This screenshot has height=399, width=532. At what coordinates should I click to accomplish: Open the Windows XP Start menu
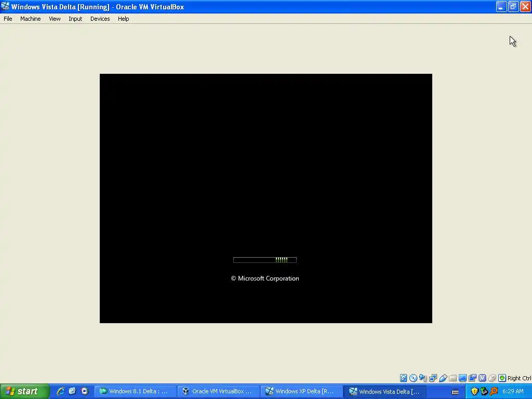point(24,391)
